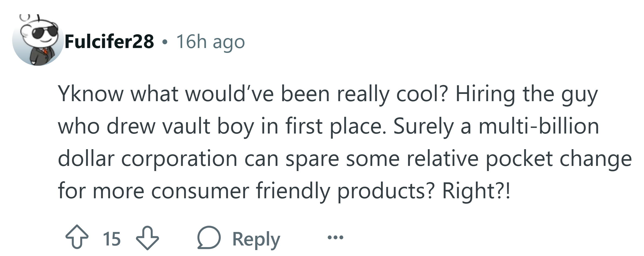The width and height of the screenshot is (644, 256).
Task: Downvote the comment with the down arrow
Action: (147, 237)
